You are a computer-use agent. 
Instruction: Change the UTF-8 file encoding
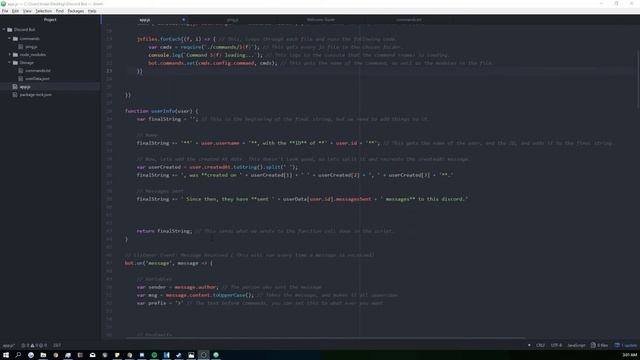click(556, 345)
